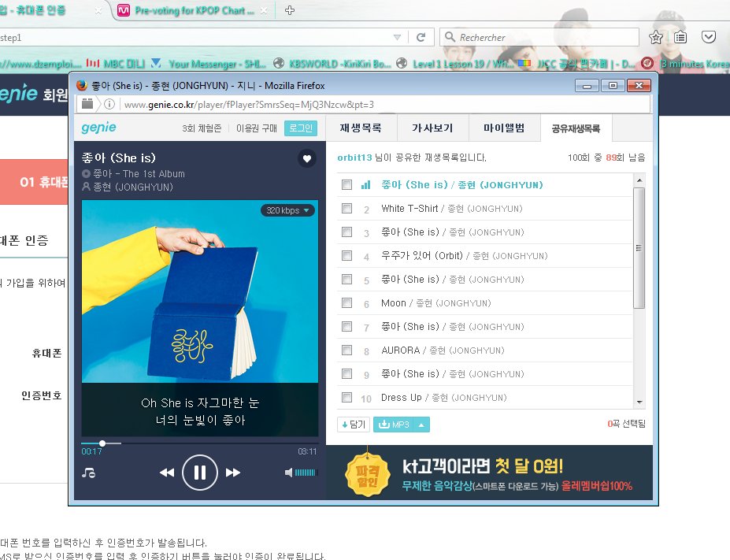Download selection with MP3 button
The image size is (730, 560).
[x=394, y=424]
